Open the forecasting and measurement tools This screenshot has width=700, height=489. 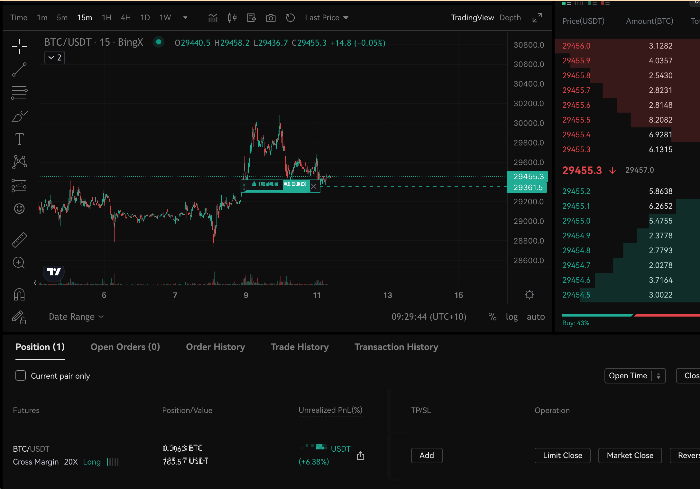coord(19,185)
